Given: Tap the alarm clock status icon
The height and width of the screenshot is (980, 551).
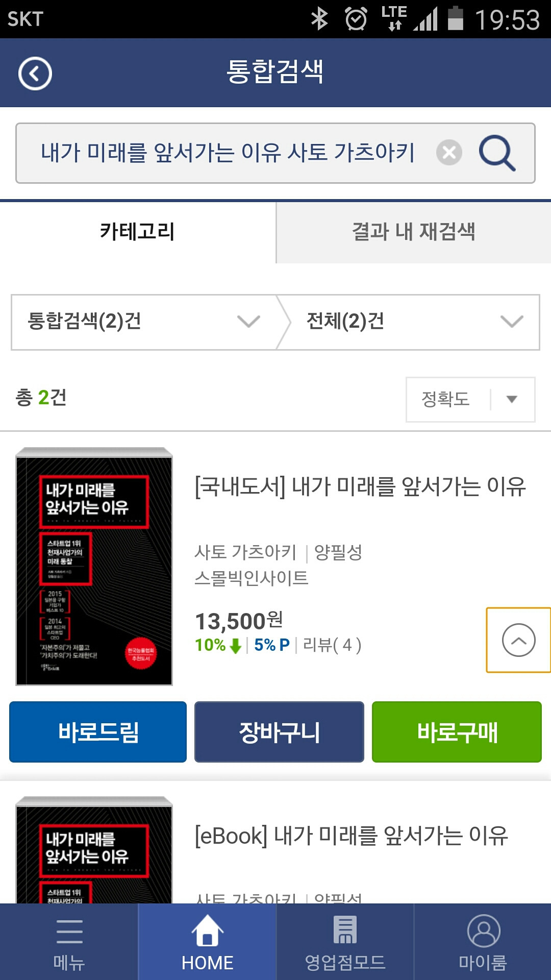Looking at the screenshot, I should pos(356,19).
